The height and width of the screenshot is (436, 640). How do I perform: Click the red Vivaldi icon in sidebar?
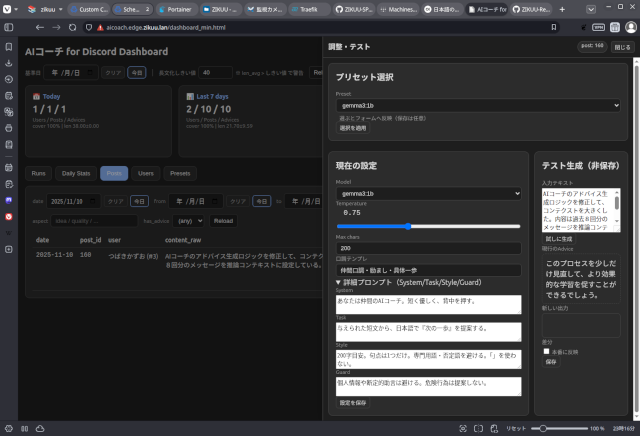[x=8, y=213]
